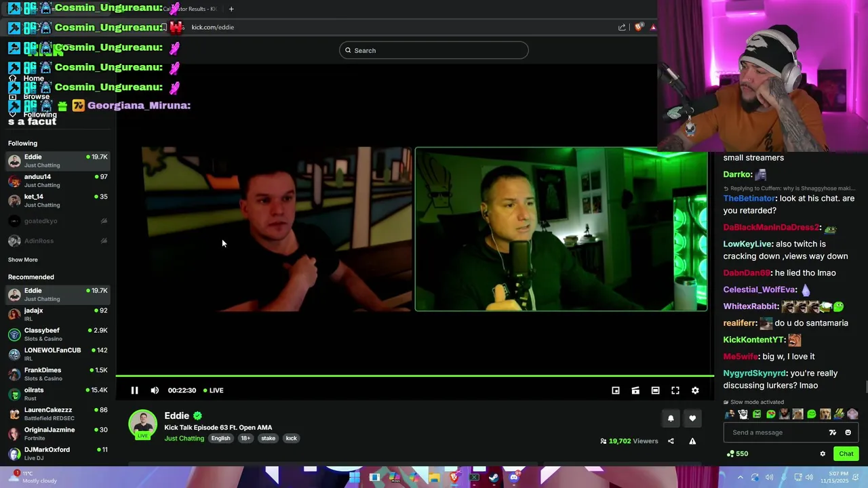Toggle notification bell for Eddie
The height and width of the screenshot is (488, 868).
(x=671, y=419)
